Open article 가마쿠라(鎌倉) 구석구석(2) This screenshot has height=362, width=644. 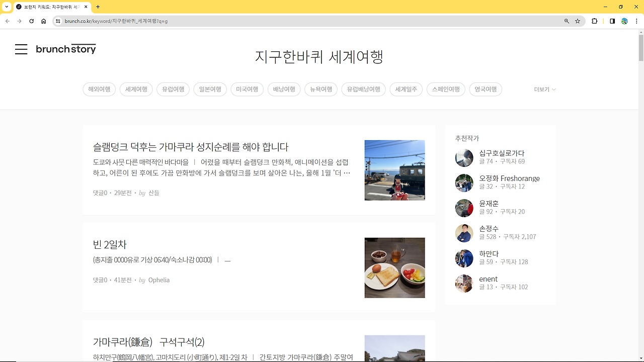pyautogui.click(x=148, y=342)
